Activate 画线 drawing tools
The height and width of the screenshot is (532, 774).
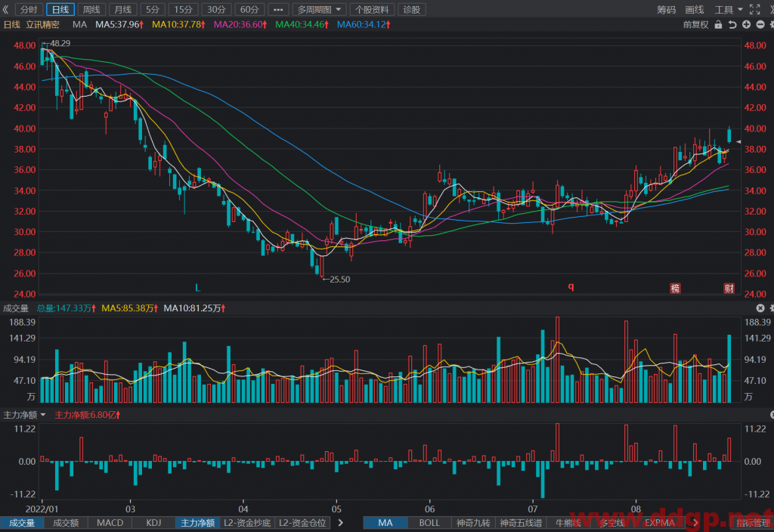694,9
